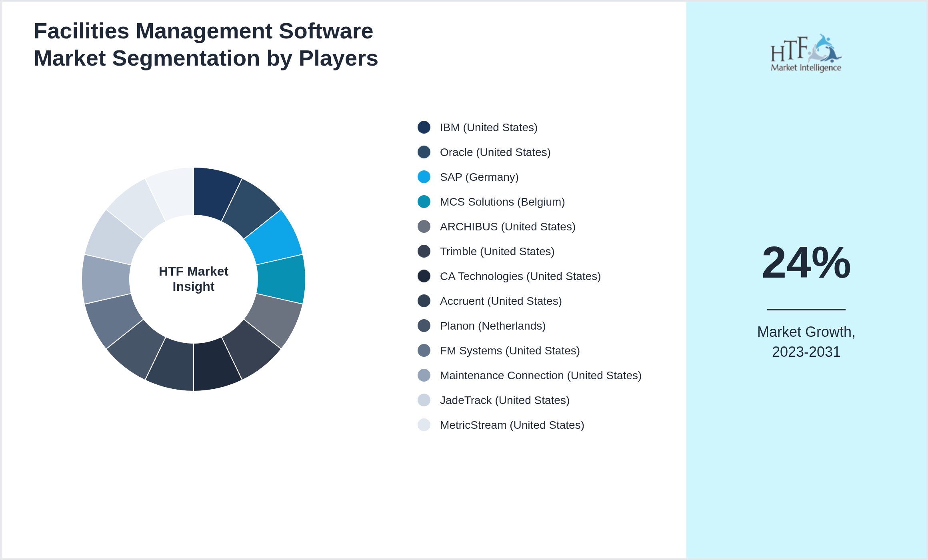The height and width of the screenshot is (560, 928).
Task: Click the 24% market growth figure
Action: 806,263
